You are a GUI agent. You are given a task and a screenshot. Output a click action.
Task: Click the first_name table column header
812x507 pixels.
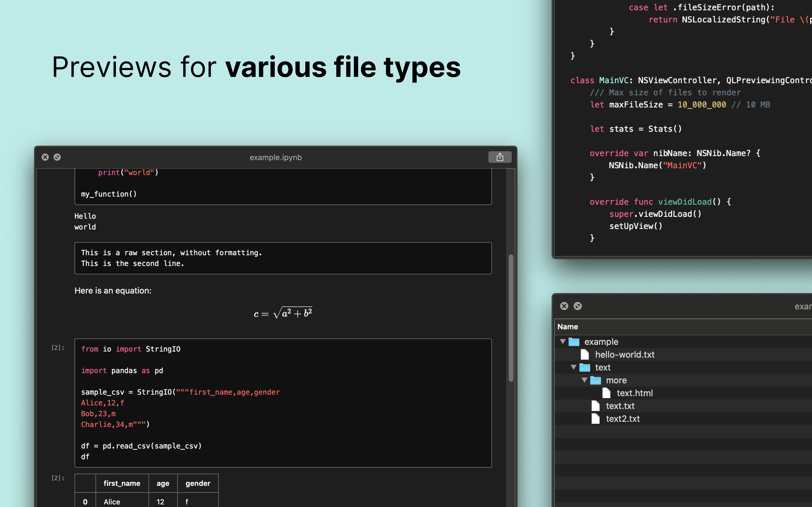tap(122, 483)
